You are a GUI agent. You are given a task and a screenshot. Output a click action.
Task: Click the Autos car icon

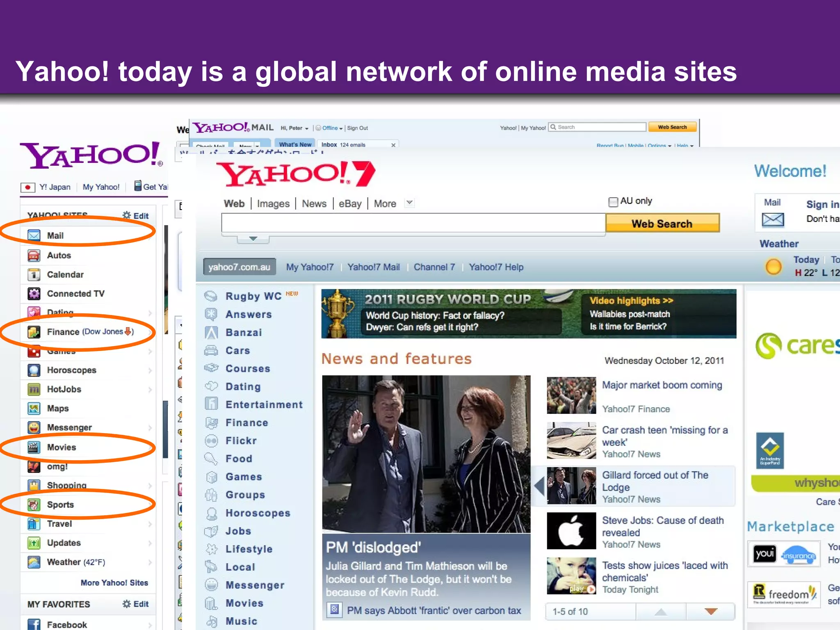34,255
